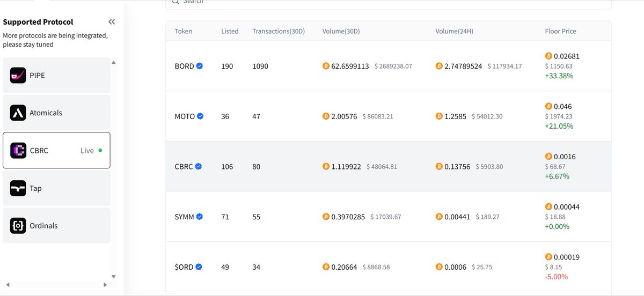Click the sidebar horizontal scroll right arrow

[105, 284]
